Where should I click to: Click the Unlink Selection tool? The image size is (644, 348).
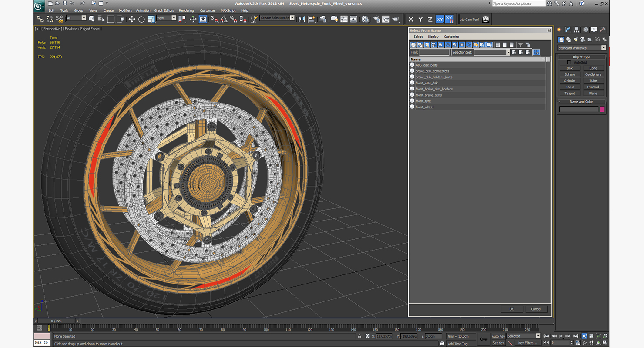click(50, 19)
